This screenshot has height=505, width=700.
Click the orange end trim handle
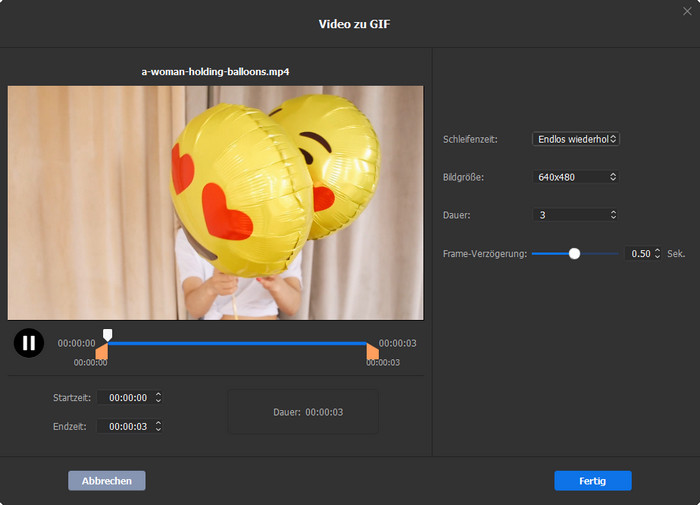372,351
